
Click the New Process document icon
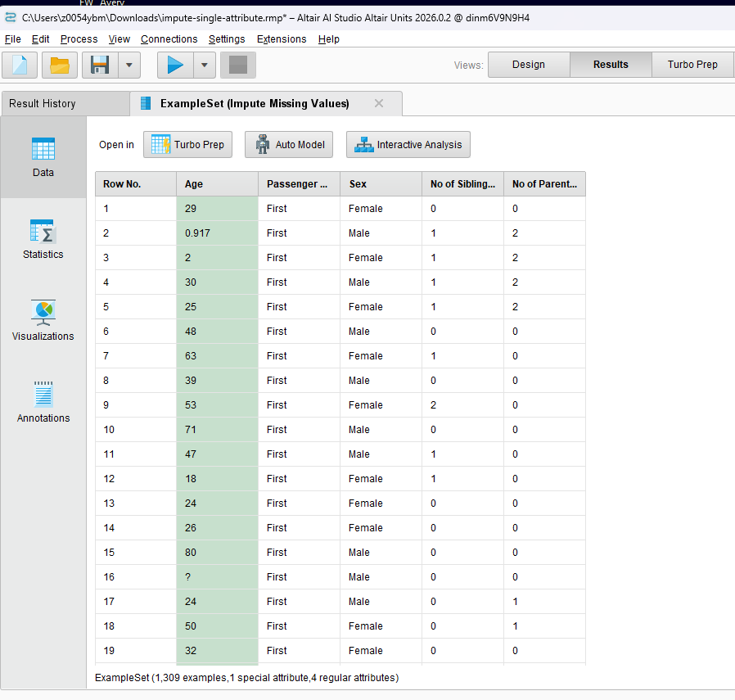(20, 65)
